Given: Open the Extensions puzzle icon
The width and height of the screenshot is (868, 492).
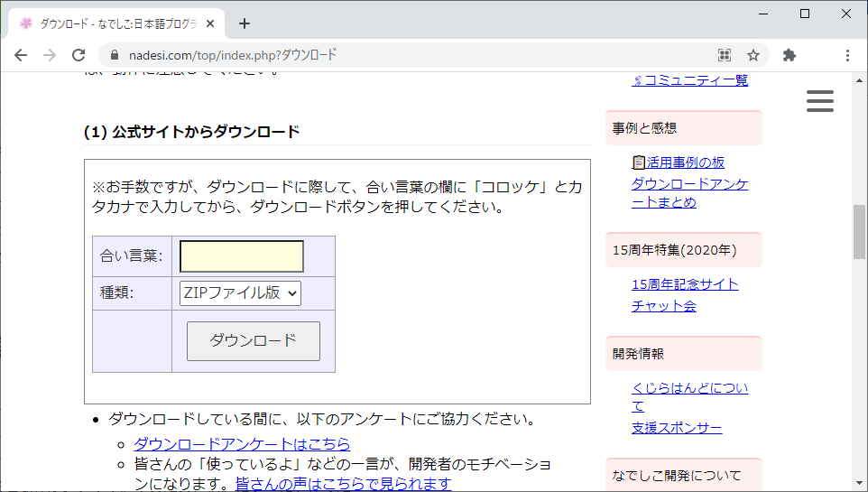Looking at the screenshot, I should [790, 55].
